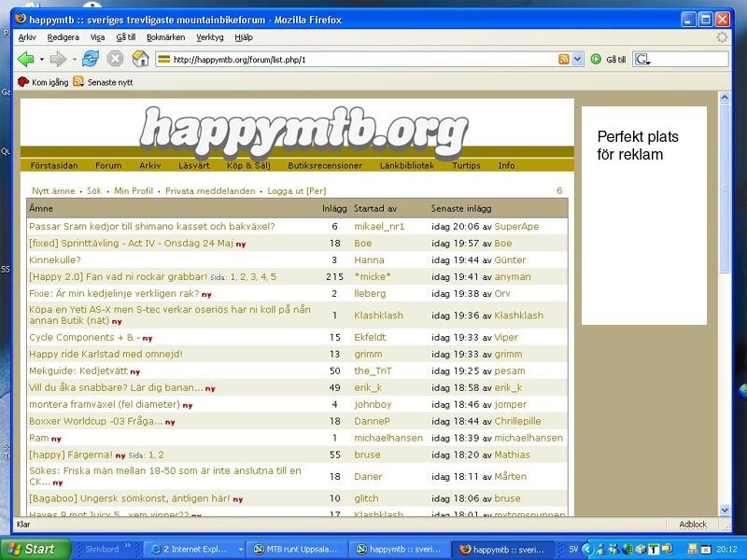Open the forward history dropdown arrow
This screenshot has height=560, width=747.
point(75,60)
